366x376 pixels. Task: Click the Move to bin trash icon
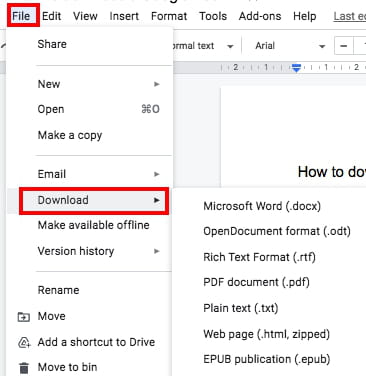pyautogui.click(x=24, y=368)
